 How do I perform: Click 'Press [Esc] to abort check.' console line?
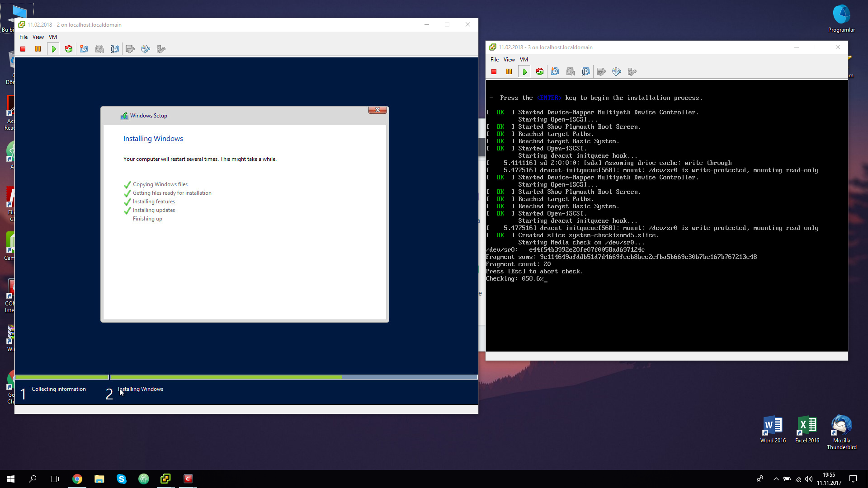click(x=534, y=272)
